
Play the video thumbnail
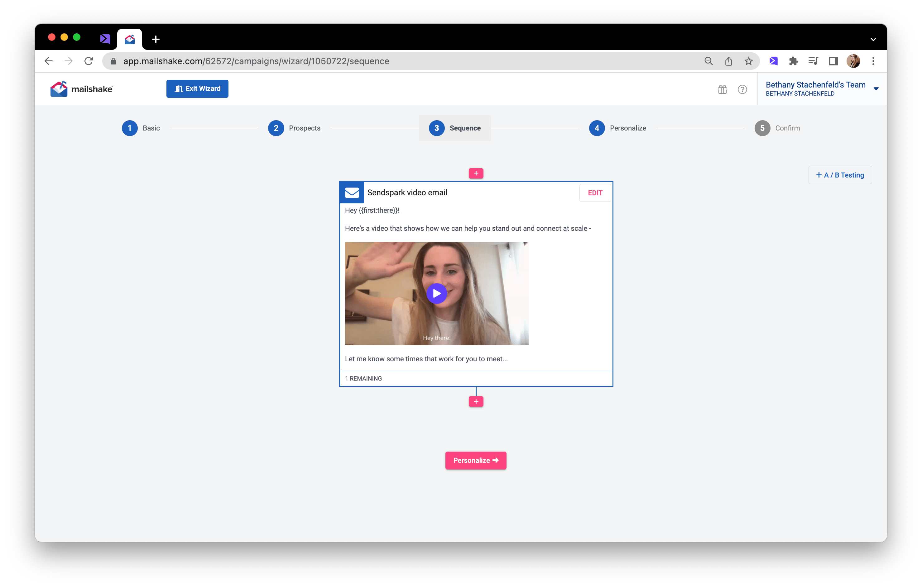tap(436, 293)
